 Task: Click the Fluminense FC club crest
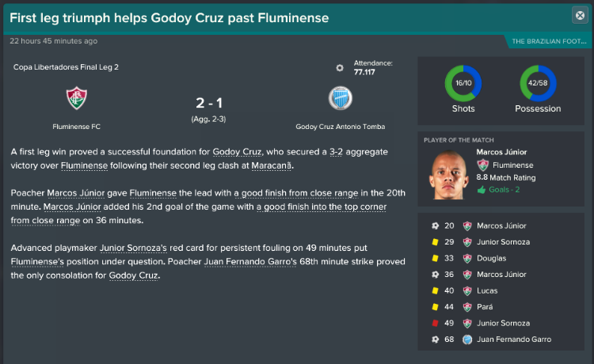tap(77, 98)
